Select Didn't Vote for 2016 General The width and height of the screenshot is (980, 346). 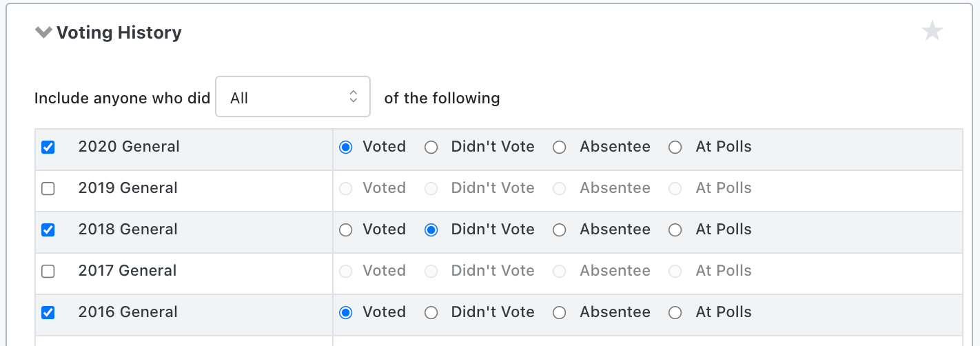click(431, 312)
